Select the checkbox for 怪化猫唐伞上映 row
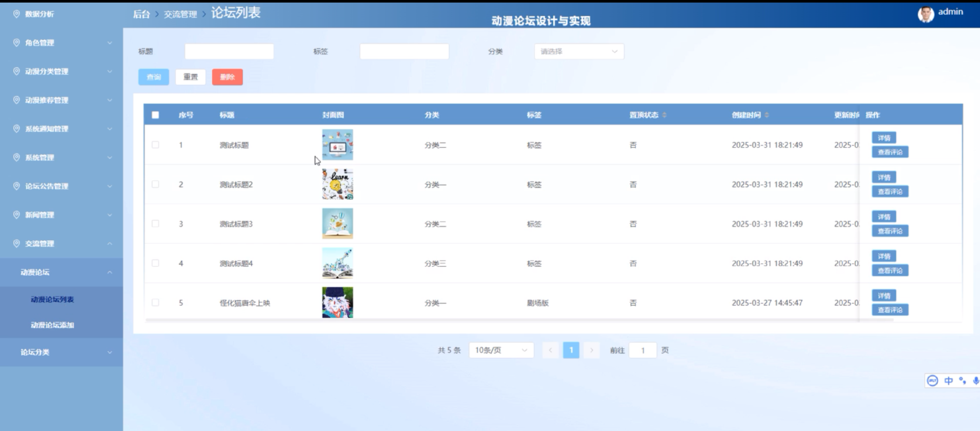Screen dimensions: 980x431 click(155, 303)
